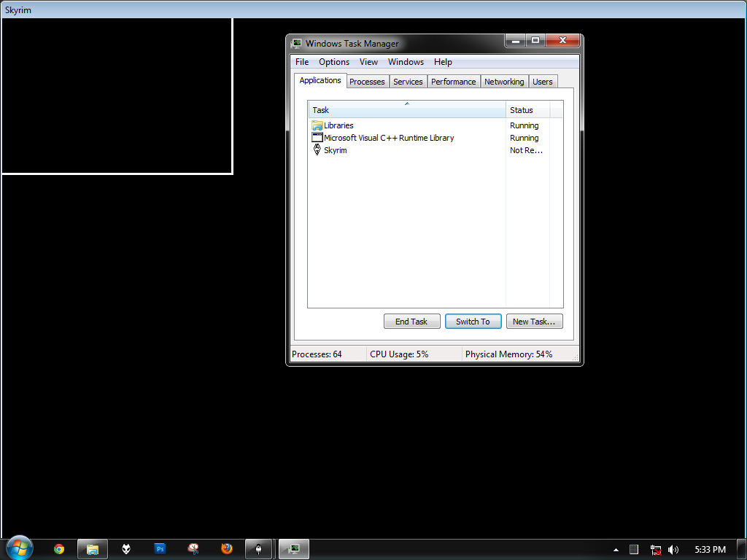Click the Switch To button
The height and width of the screenshot is (560, 747).
[473, 322]
